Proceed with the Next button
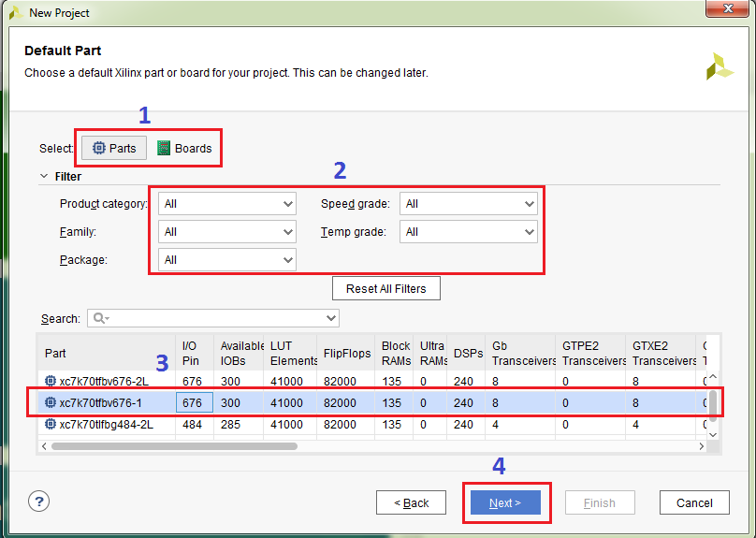This screenshot has width=756, height=538. tap(505, 502)
